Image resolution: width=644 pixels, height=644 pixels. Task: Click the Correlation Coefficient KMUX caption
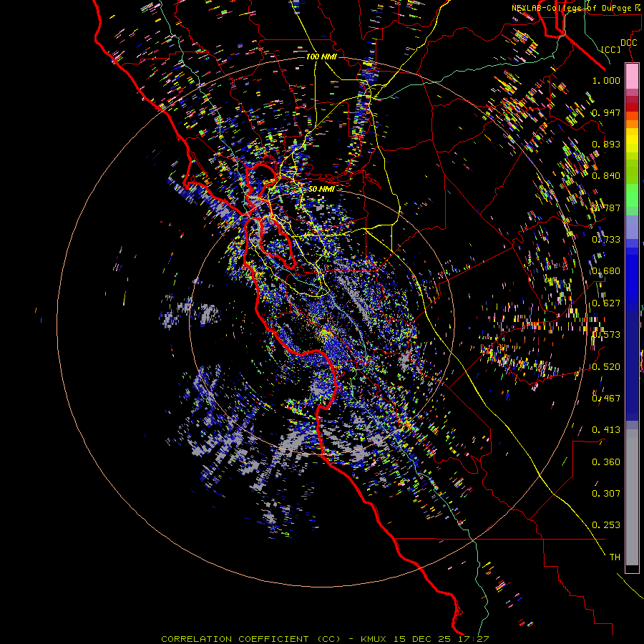[325, 639]
